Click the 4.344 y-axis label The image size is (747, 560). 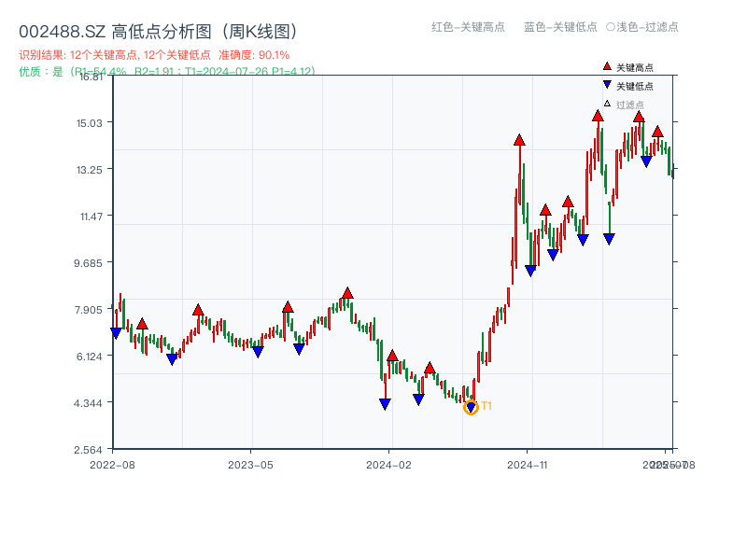pyautogui.click(x=88, y=403)
